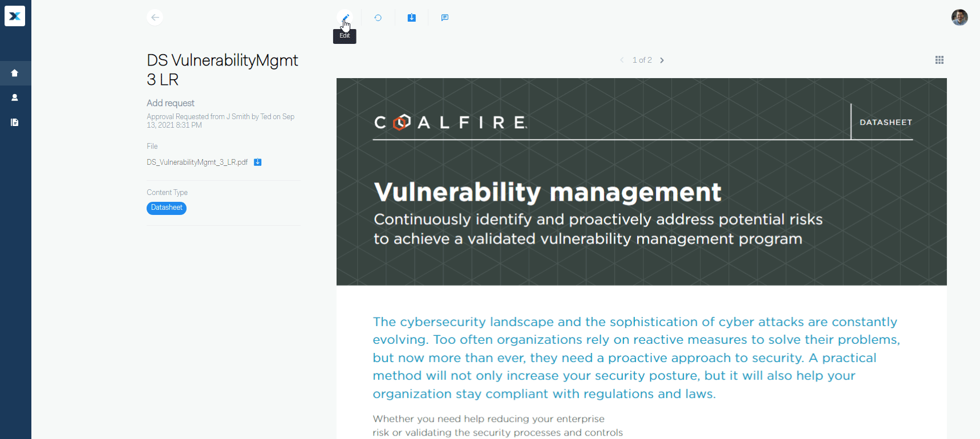Viewport: 980px width, 439px height.
Task: Click the Datasheet content type tag
Action: coord(167,208)
